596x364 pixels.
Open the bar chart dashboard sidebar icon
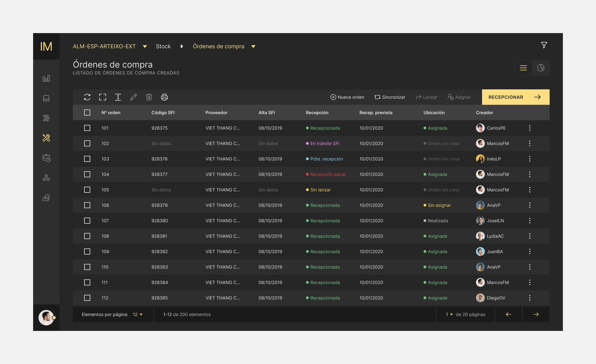(x=46, y=79)
